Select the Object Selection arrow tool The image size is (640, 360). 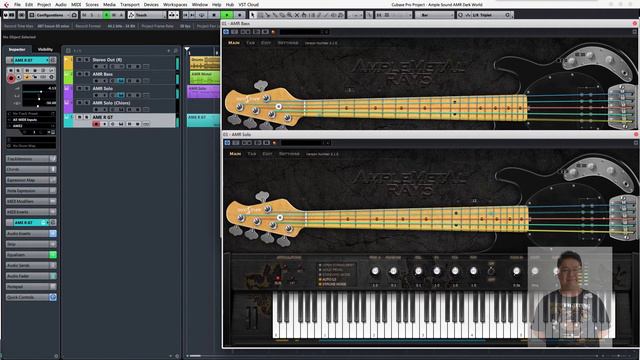(253, 15)
